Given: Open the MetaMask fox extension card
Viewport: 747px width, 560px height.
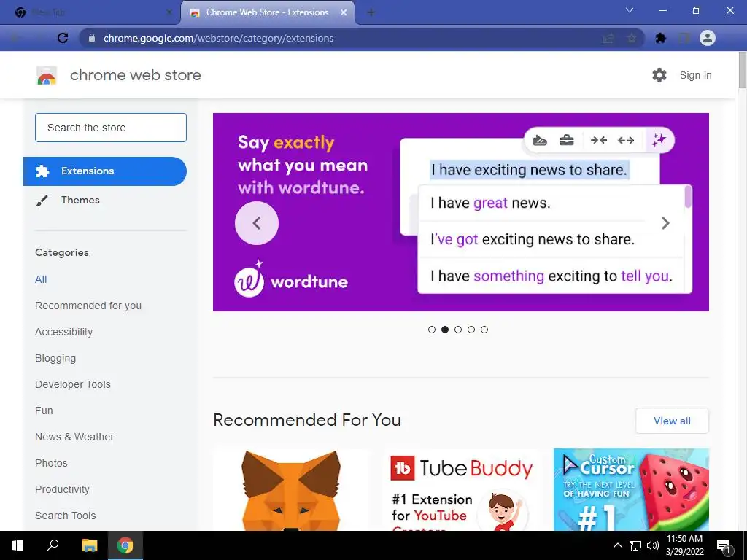Looking at the screenshot, I should coord(291,489).
